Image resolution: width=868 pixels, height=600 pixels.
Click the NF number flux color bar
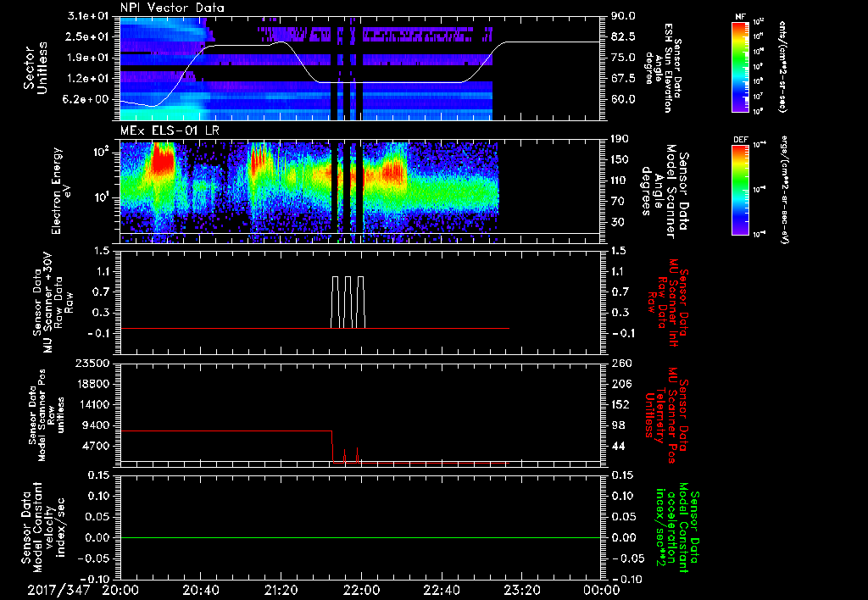coord(740,66)
